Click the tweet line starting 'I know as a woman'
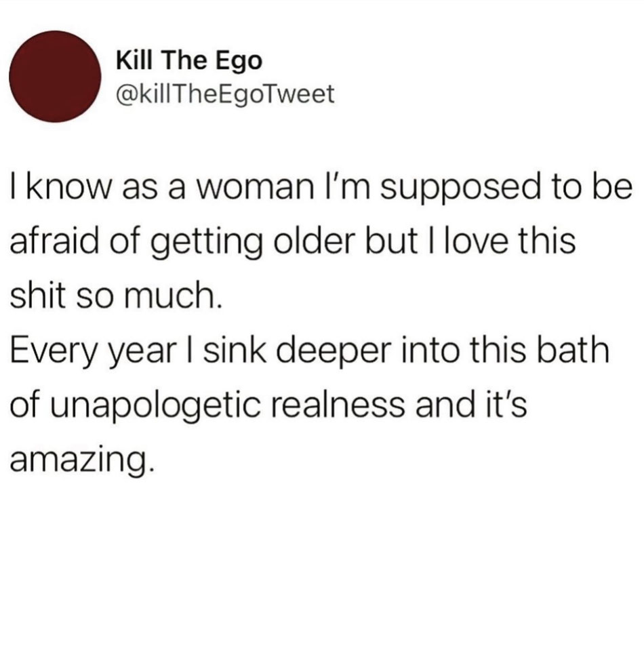Image resolution: width=644 pixels, height=648 pixels. (x=321, y=188)
